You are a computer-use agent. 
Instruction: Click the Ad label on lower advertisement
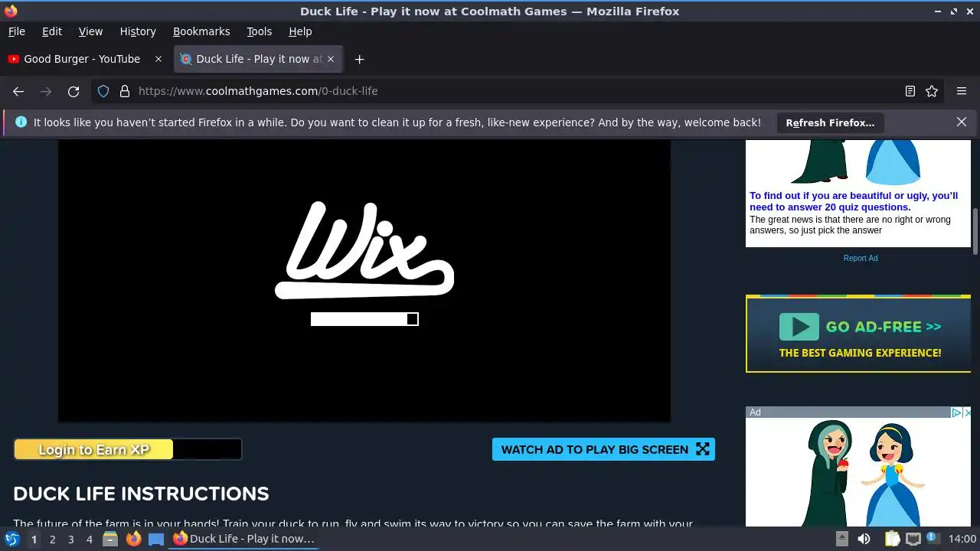755,412
